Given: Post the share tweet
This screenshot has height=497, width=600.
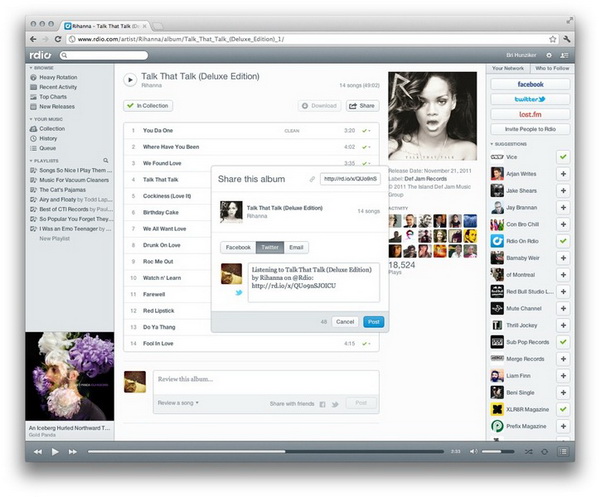Looking at the screenshot, I should coord(373,322).
